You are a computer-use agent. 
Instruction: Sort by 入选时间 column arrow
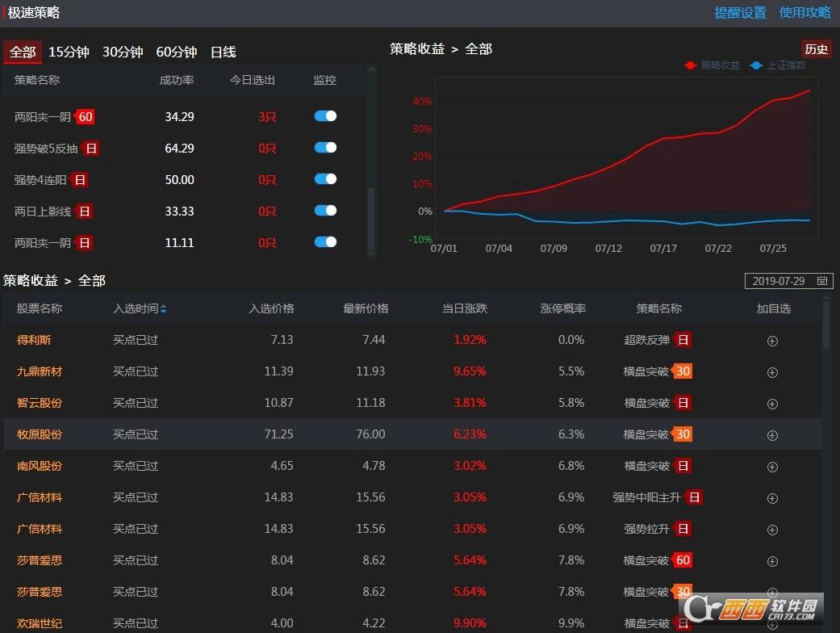[x=163, y=308]
